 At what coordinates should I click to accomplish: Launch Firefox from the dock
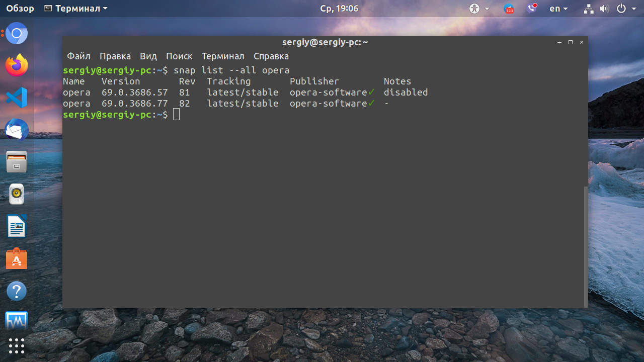[x=17, y=65]
